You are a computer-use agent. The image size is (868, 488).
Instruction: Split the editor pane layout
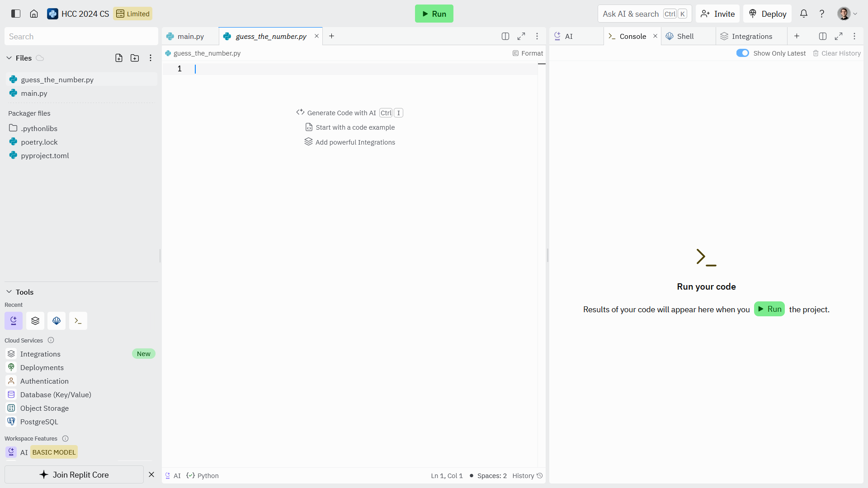[x=505, y=36]
